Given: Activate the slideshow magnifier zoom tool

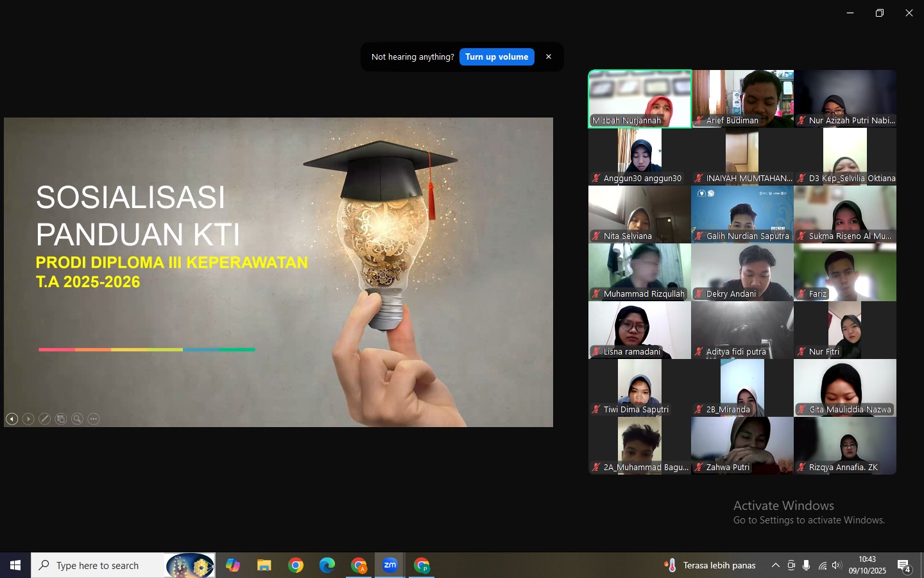Looking at the screenshot, I should click(77, 419).
